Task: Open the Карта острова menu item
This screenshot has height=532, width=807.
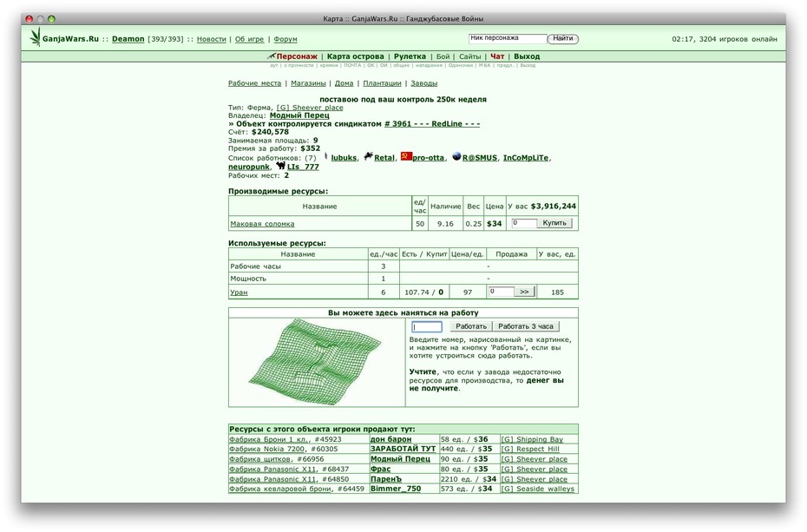Action: (x=355, y=56)
